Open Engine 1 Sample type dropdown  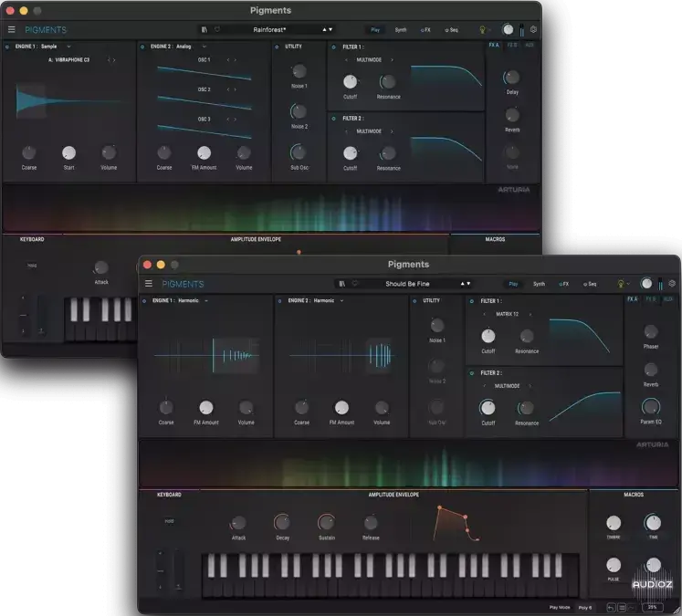click(68, 46)
